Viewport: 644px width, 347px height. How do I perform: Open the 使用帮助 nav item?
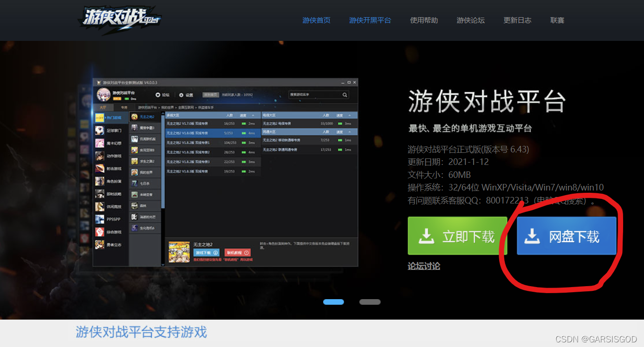point(424,20)
